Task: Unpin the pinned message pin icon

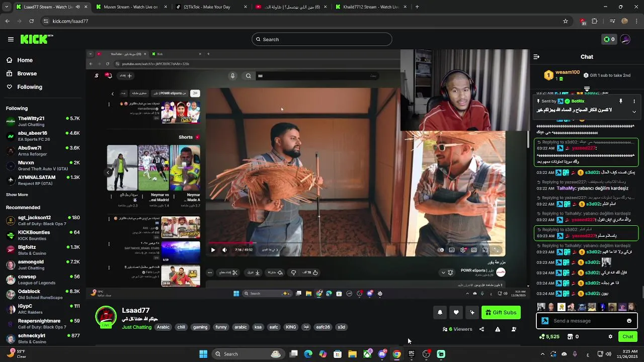Action: (x=621, y=101)
